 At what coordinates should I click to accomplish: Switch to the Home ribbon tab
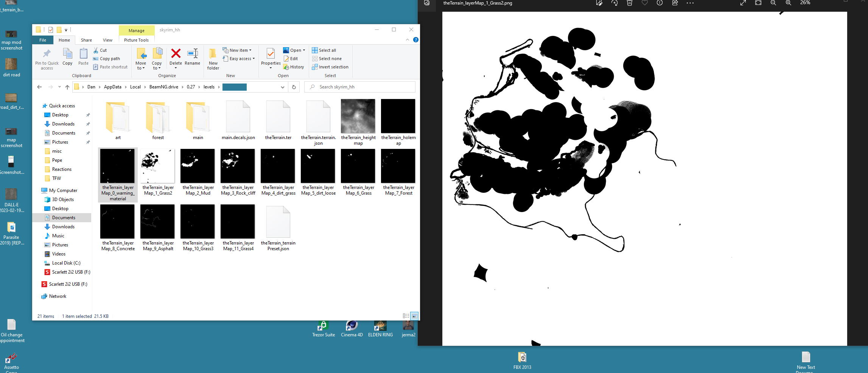coord(64,40)
